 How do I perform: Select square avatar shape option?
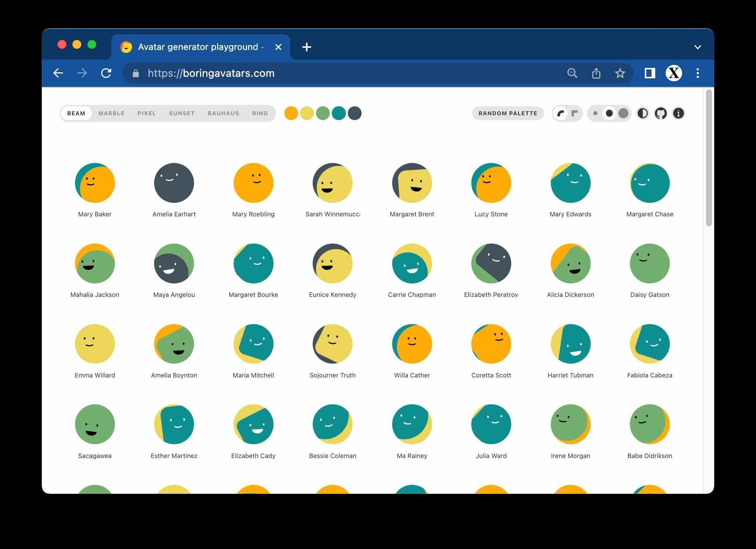pos(575,113)
